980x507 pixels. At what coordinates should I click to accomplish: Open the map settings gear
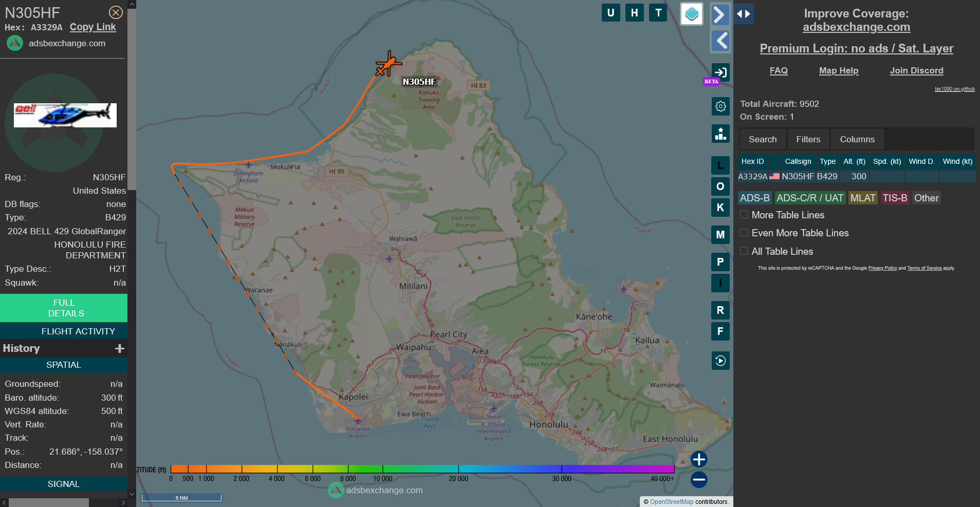[720, 106]
